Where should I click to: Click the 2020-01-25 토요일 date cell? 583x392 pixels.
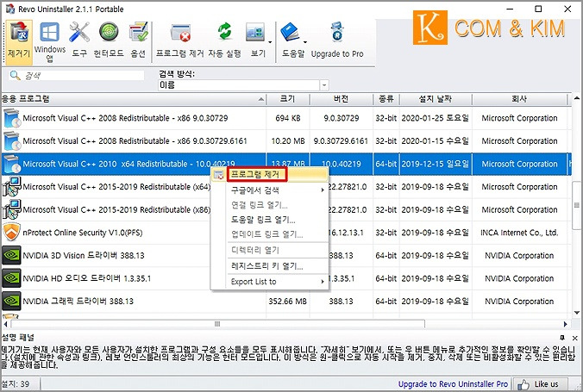[436, 118]
